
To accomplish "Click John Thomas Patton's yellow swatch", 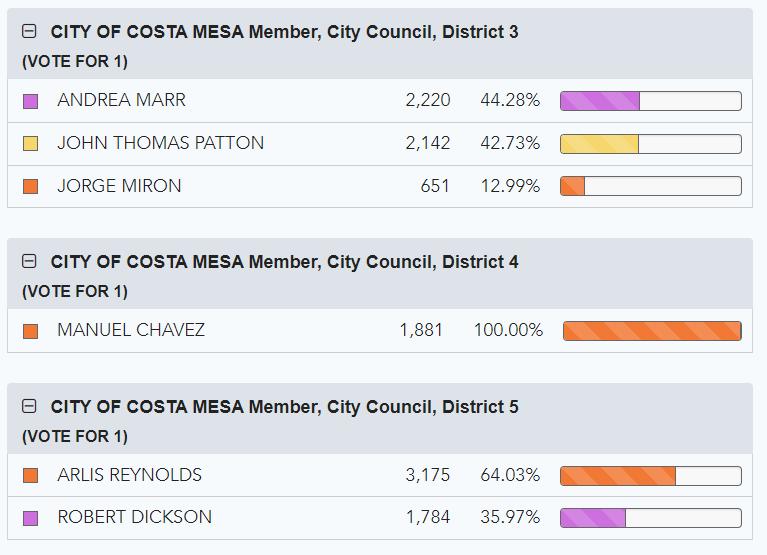I will (30, 144).
